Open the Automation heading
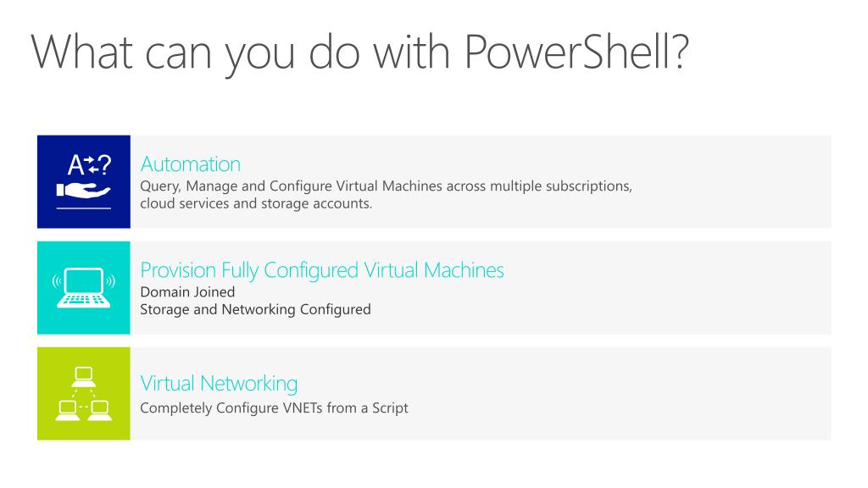 coord(190,164)
